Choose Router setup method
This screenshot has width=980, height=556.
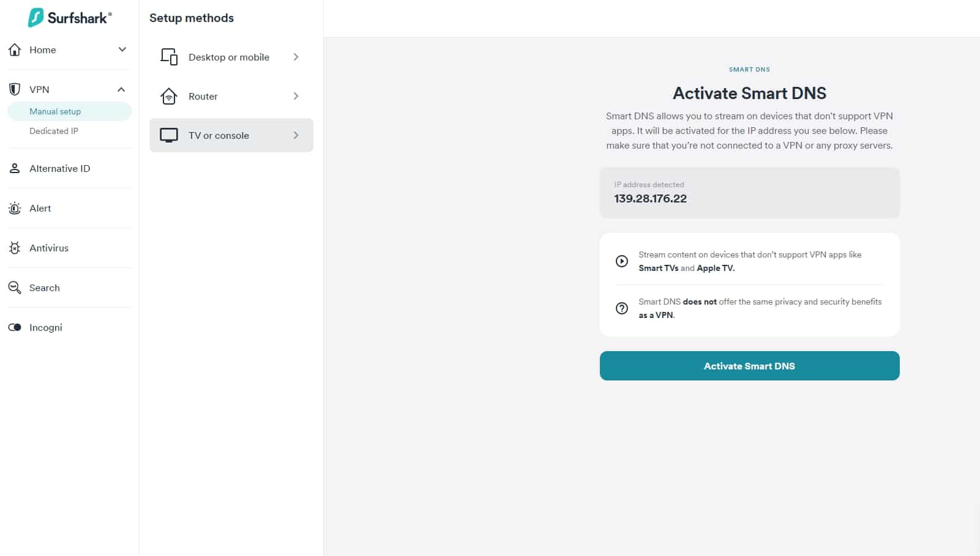click(231, 96)
